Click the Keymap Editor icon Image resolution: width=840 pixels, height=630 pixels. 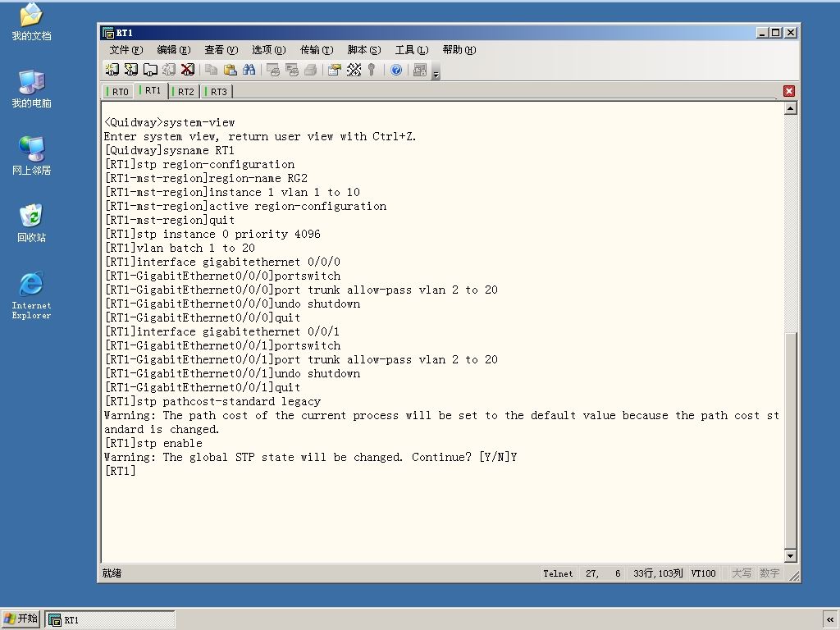coord(354,70)
